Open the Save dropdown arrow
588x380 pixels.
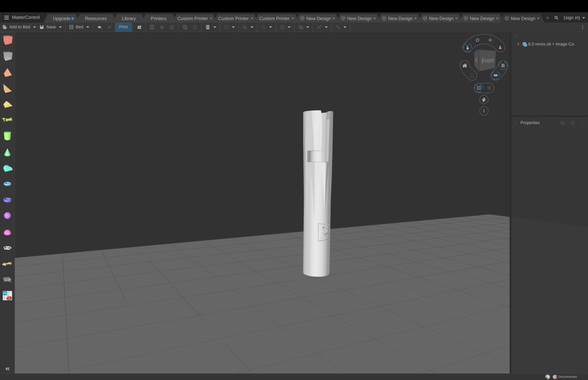pos(60,27)
